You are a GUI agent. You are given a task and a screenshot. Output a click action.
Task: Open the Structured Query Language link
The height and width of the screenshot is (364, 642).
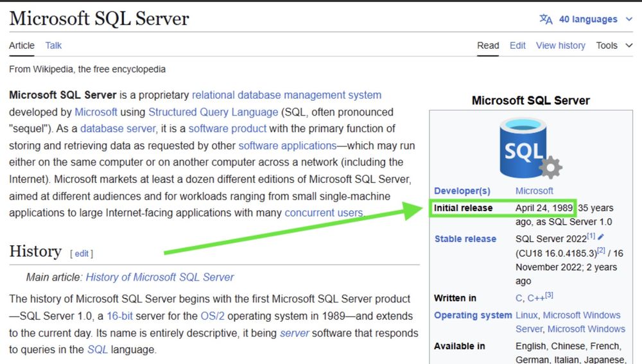point(213,112)
